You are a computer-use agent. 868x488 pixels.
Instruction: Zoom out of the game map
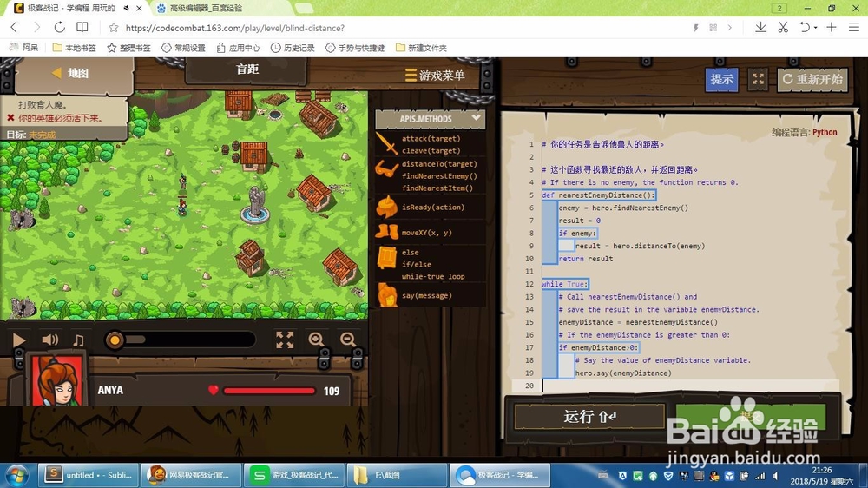click(348, 340)
